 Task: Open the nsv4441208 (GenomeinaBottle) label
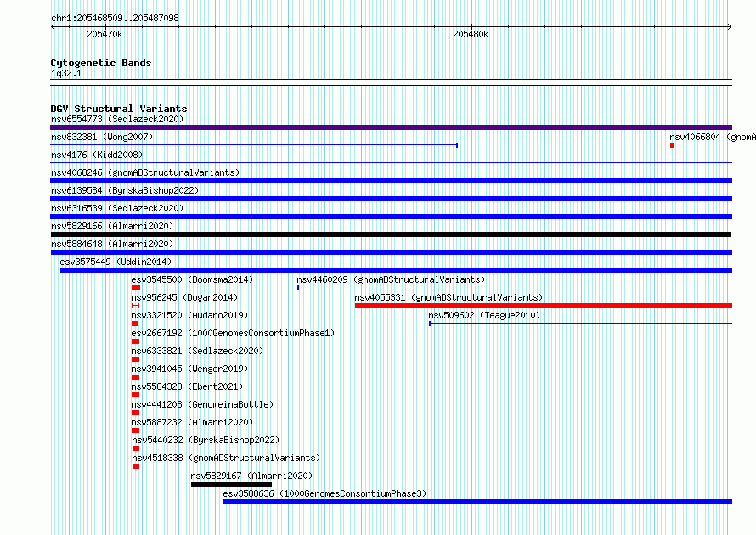202,404
